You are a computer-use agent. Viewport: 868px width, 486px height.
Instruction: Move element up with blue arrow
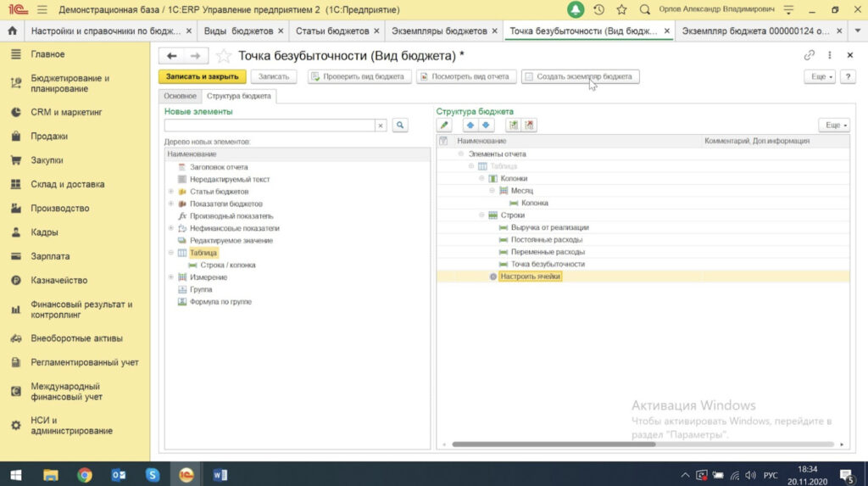click(x=470, y=126)
